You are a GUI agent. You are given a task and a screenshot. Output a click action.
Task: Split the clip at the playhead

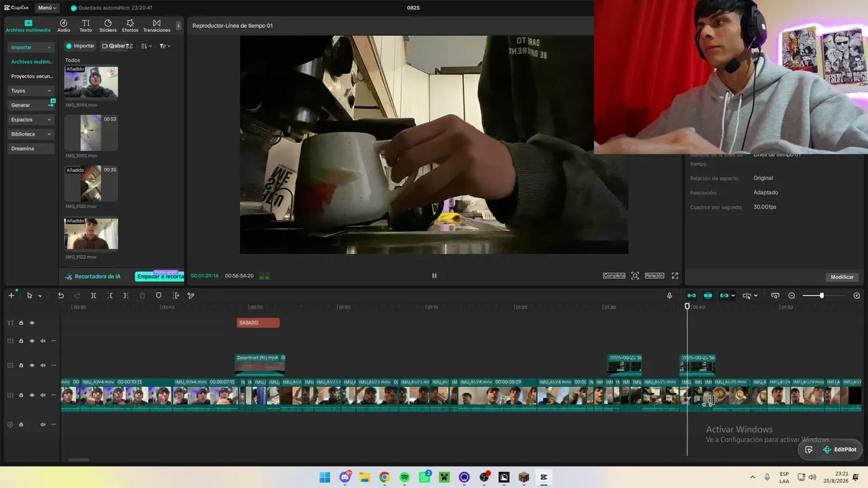pos(94,296)
